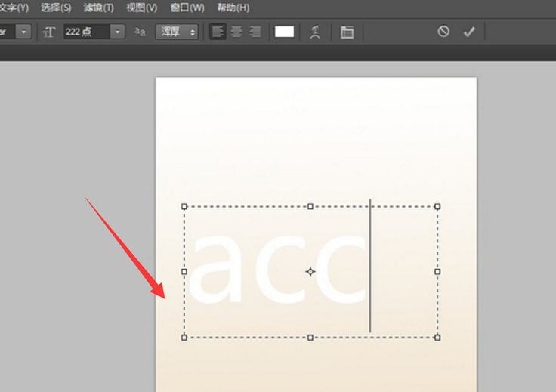Screen dimensions: 556x392
Task: Open the anti-aliasing method dropdown 浑厚
Action: (x=177, y=32)
